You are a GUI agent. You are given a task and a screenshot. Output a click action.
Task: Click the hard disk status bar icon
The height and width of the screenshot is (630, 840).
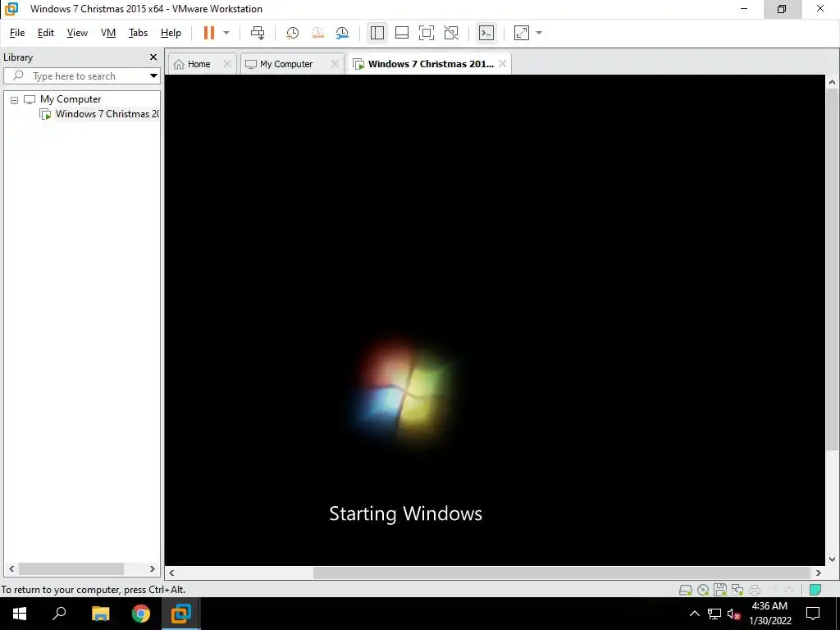coord(686,591)
